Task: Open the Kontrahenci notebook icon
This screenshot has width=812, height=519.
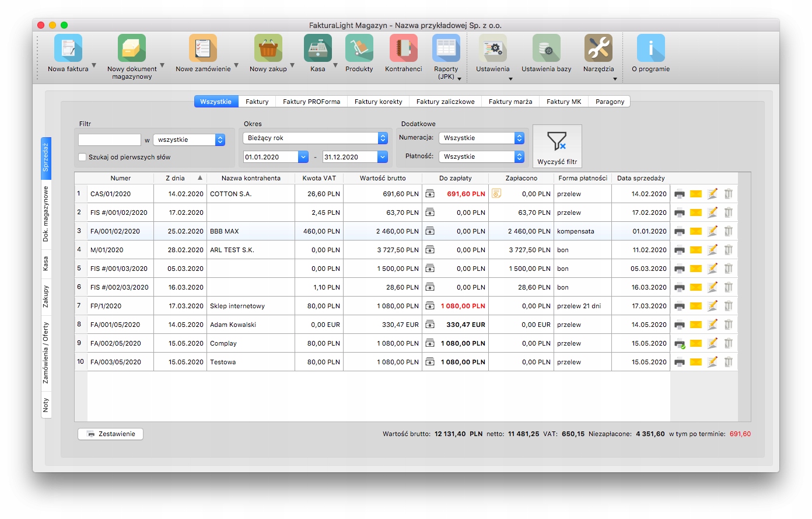Action: (x=403, y=48)
